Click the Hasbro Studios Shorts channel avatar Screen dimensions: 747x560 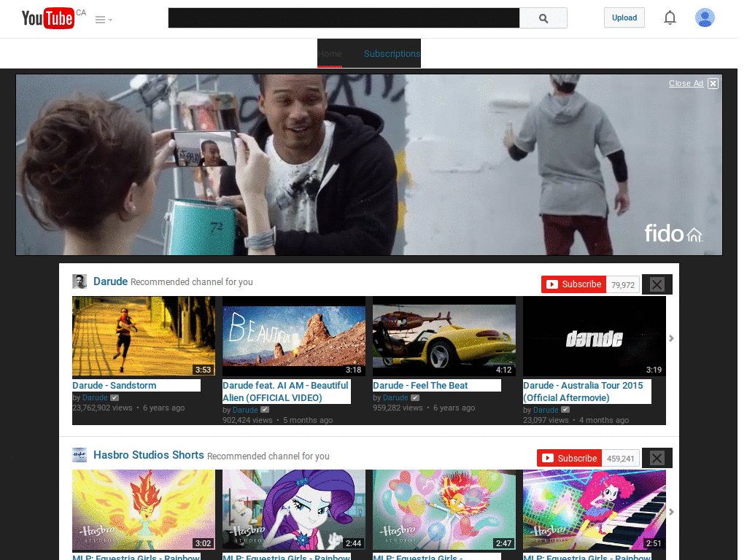[x=80, y=454]
